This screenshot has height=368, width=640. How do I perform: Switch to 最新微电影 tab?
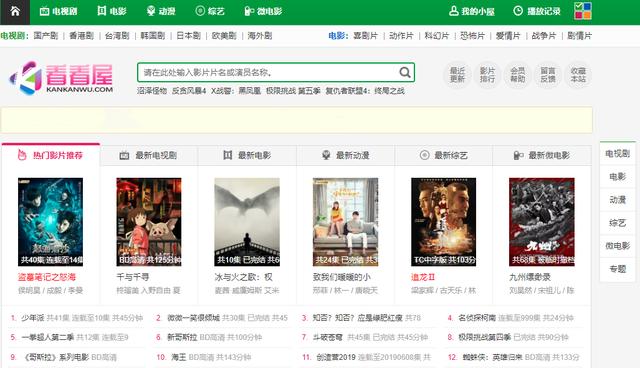click(x=542, y=155)
